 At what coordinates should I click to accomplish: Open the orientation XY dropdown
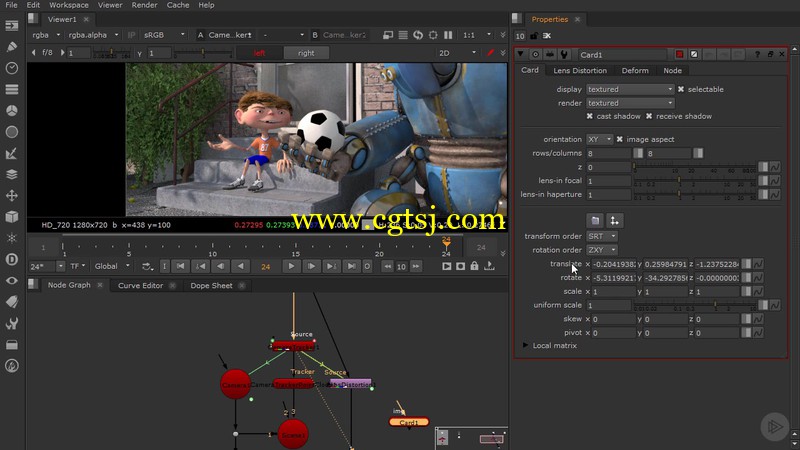pos(599,139)
